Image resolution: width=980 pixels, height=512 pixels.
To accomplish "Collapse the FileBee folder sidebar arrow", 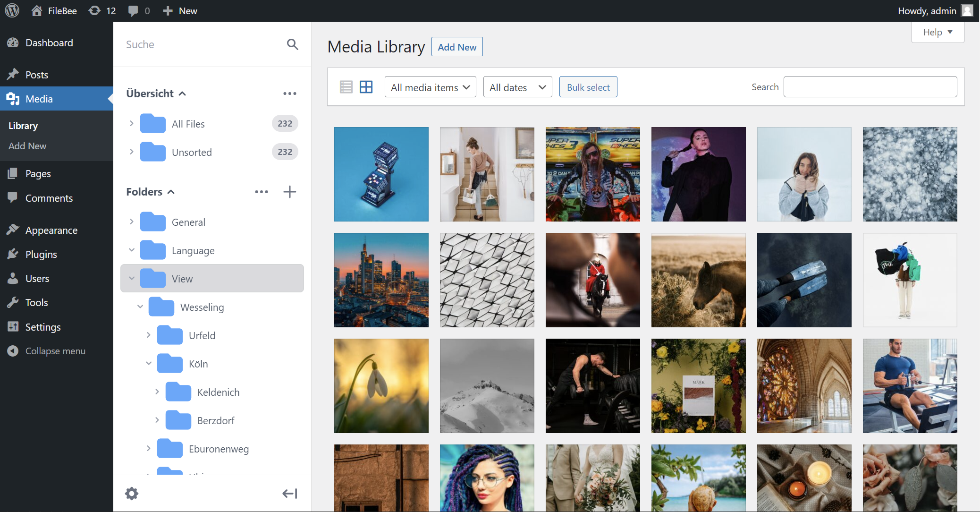I will (289, 494).
